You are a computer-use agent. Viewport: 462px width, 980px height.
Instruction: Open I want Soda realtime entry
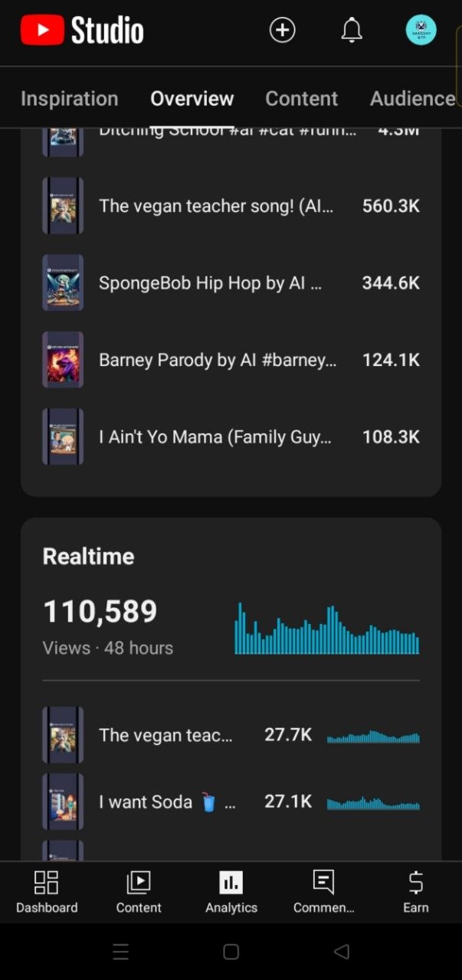click(x=231, y=802)
